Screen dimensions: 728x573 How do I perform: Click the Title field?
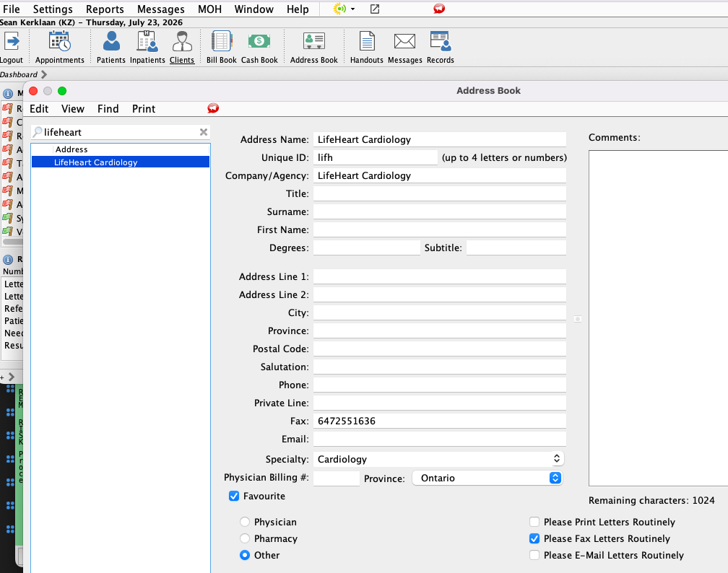tap(440, 193)
